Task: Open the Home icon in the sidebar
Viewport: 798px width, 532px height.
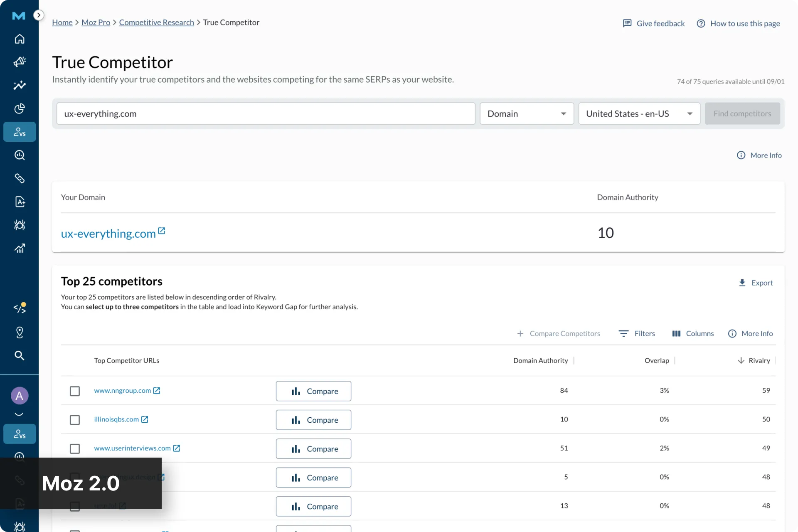Action: point(20,39)
